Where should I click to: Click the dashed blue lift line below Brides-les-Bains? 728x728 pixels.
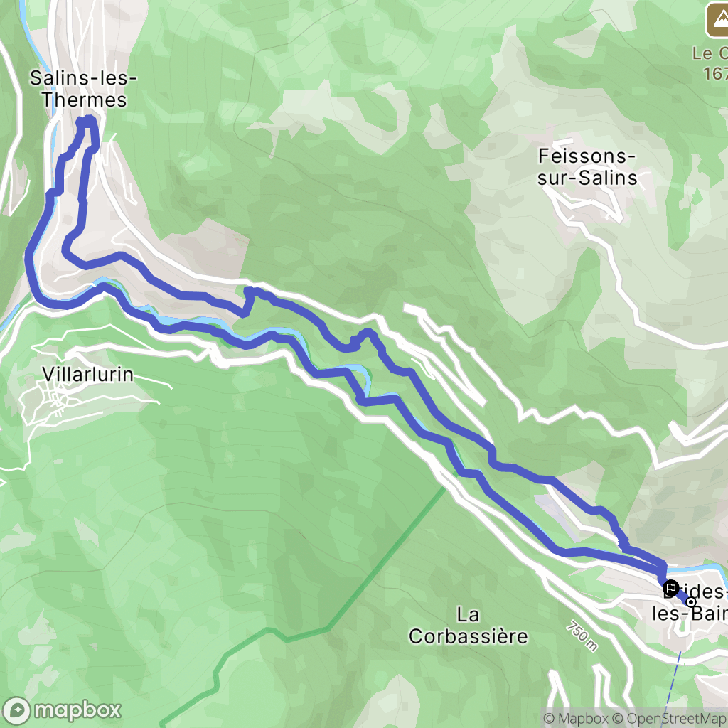click(x=672, y=687)
